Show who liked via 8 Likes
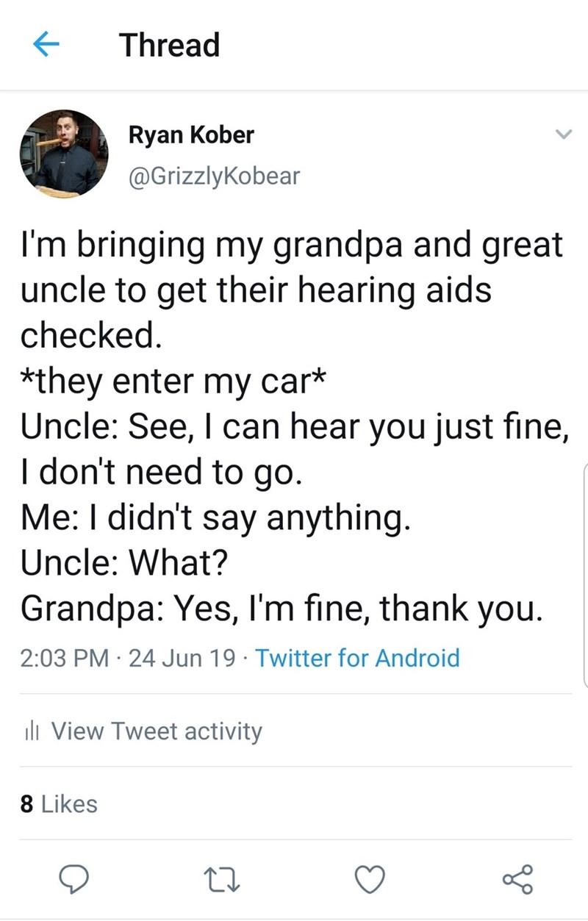 tap(59, 804)
